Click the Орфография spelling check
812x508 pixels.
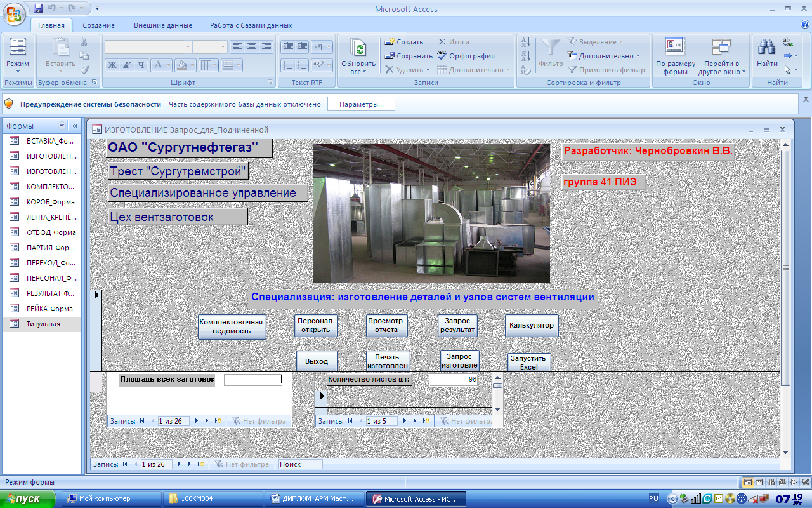tap(466, 56)
